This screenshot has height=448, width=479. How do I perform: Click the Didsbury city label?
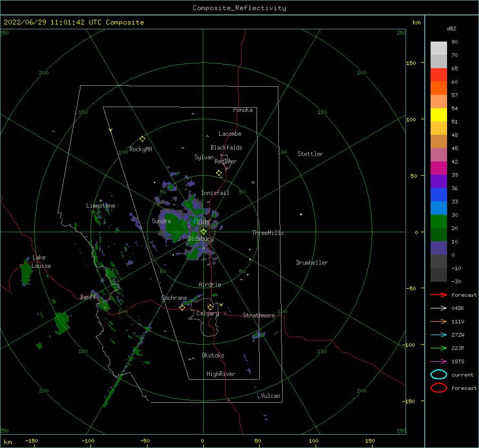tap(201, 239)
